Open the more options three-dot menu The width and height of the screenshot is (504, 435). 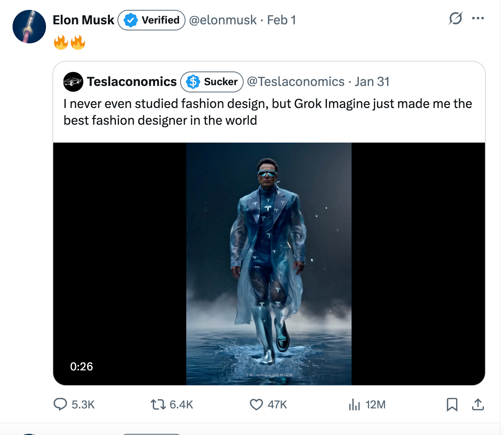point(478,17)
